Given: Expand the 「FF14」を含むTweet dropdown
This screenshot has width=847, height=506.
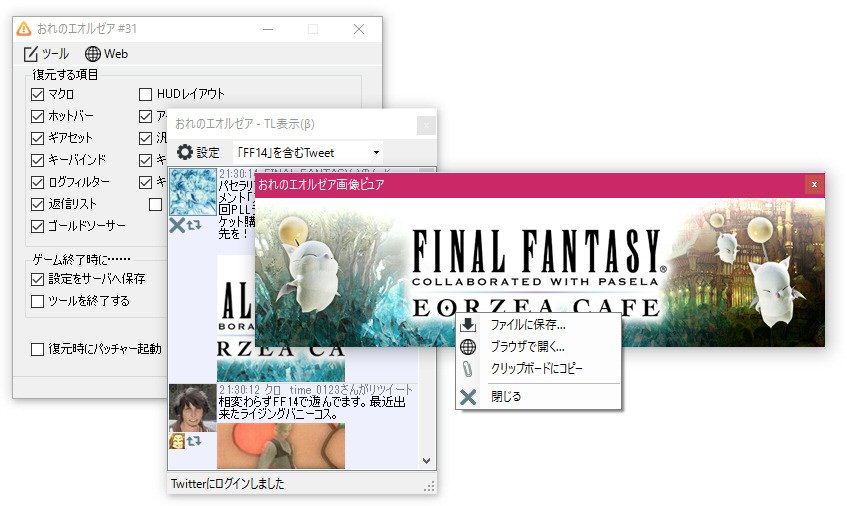Looking at the screenshot, I should pos(376,152).
